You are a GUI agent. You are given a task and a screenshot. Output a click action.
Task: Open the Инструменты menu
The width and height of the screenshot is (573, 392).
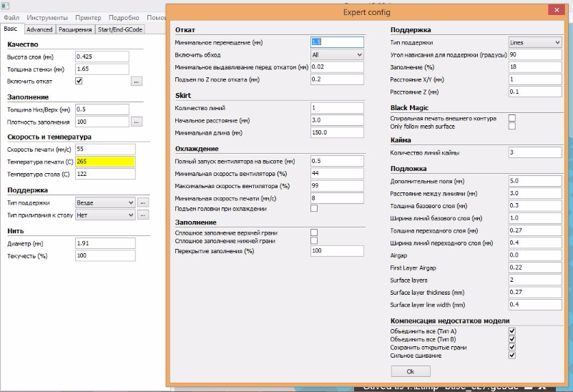(47, 17)
